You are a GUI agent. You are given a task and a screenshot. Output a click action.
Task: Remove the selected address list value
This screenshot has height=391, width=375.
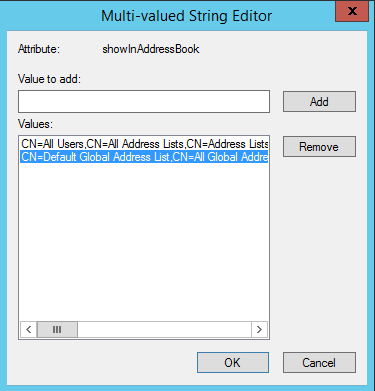pos(319,147)
